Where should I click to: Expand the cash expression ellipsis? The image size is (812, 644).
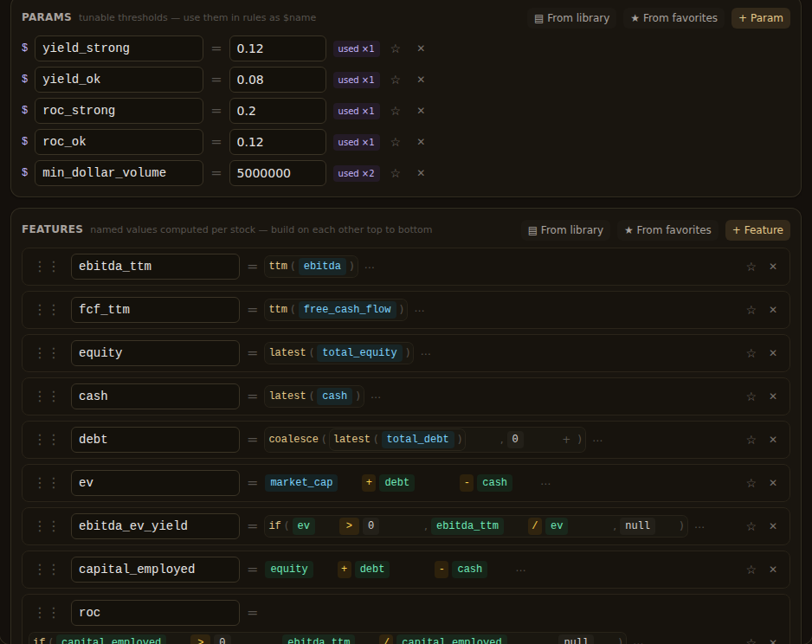coord(376,396)
